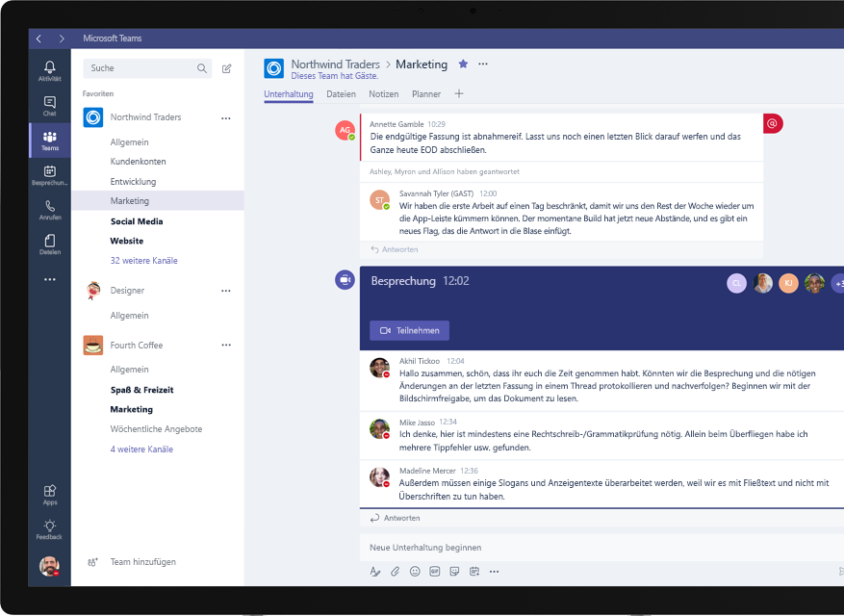Select Allgemein under Northwind Traders
Screen dimensions: 844x616
click(129, 142)
